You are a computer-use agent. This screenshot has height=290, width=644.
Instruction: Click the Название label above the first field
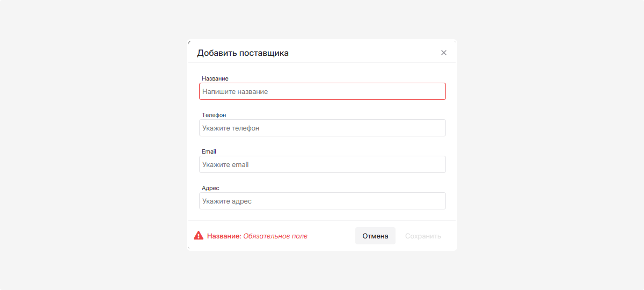[215, 78]
